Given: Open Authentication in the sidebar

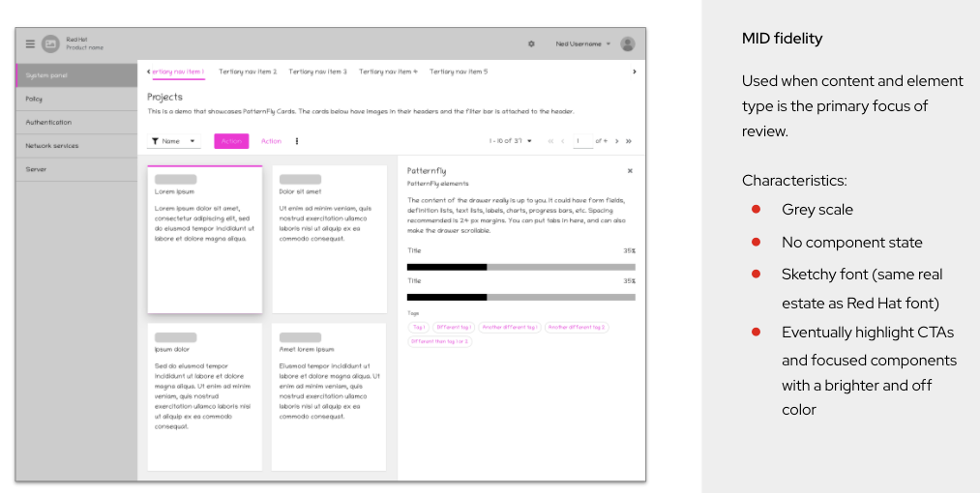Looking at the screenshot, I should coord(76,123).
